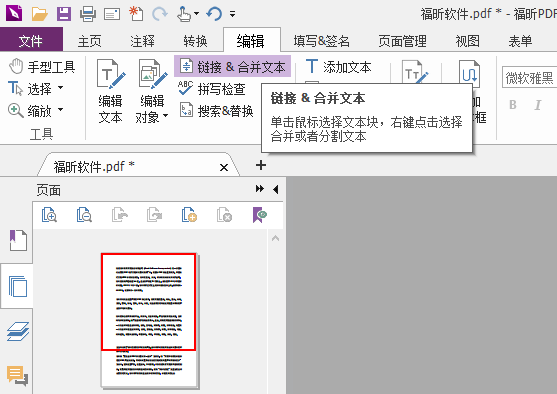Click rotate counterclockwise thumbnail icon
This screenshot has height=394, width=557.
tap(120, 215)
